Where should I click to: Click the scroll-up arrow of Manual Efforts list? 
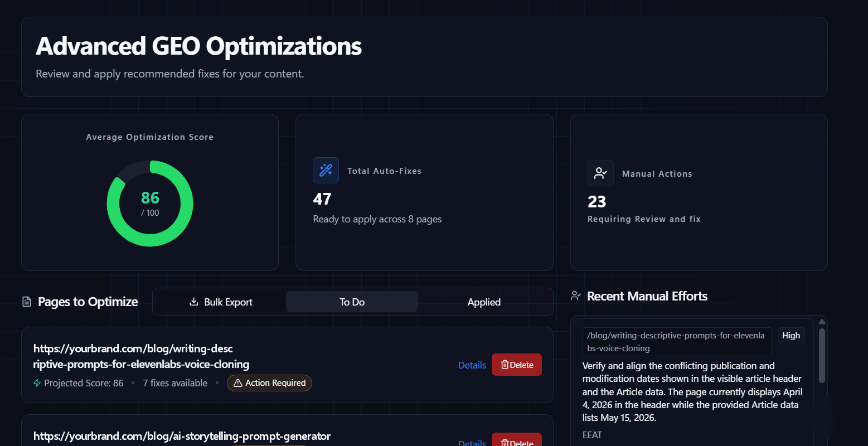pyautogui.click(x=822, y=322)
